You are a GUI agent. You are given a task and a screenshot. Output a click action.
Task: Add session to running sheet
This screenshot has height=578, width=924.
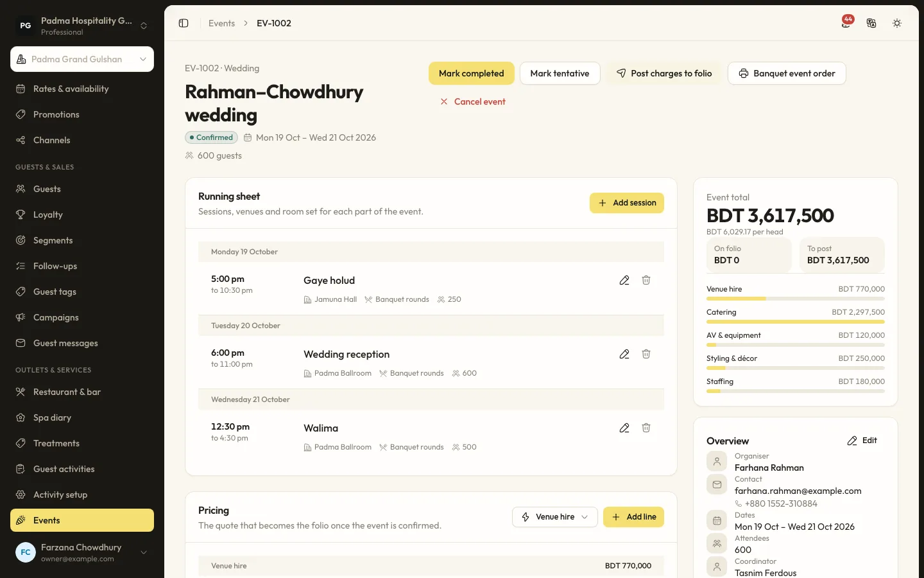coord(627,203)
